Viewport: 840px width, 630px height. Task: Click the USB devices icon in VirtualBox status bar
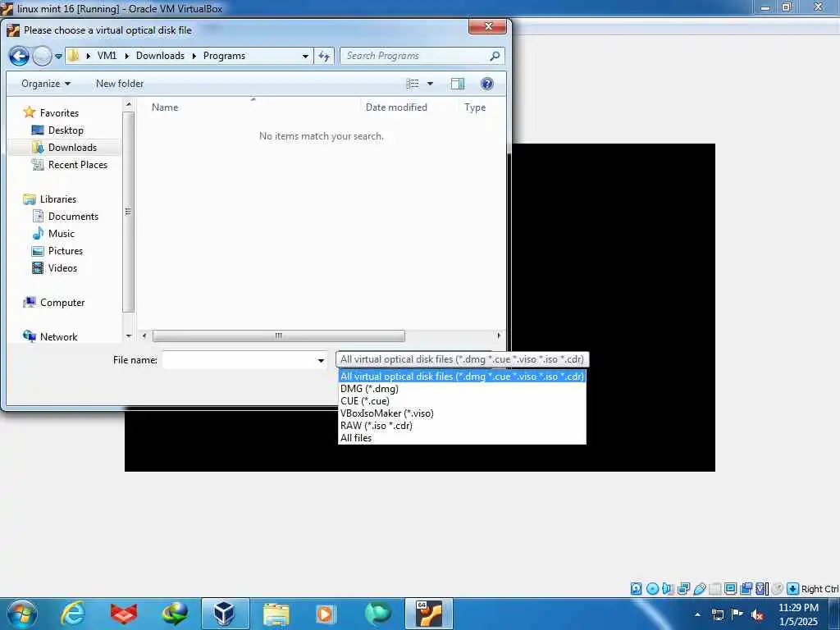pyautogui.click(x=699, y=589)
